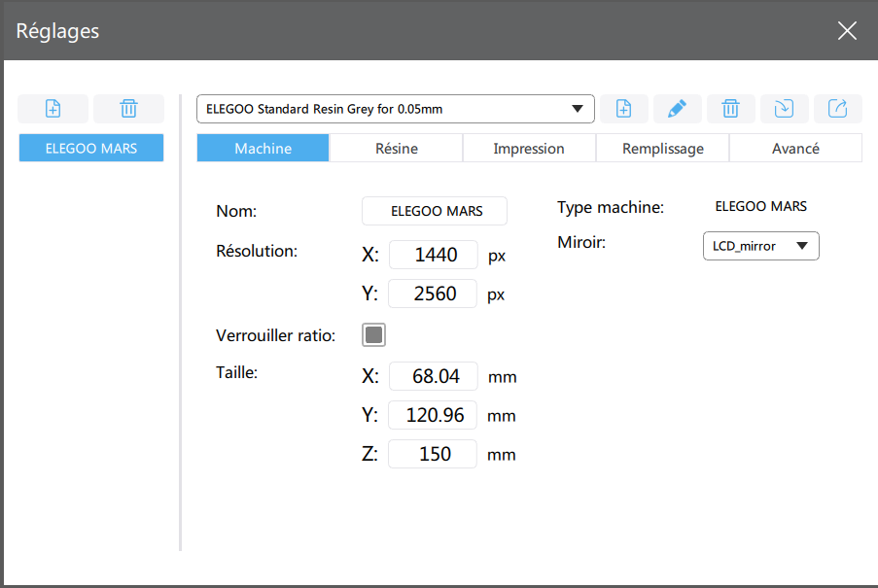Focus the Résolution X field showing 1440
878x588 pixels.
[433, 255]
